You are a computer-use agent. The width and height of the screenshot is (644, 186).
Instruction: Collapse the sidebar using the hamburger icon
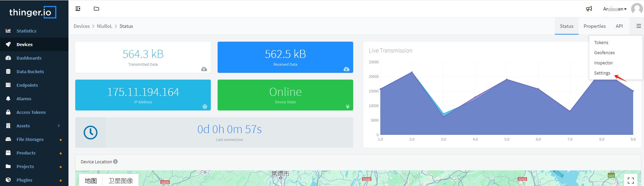point(78,9)
